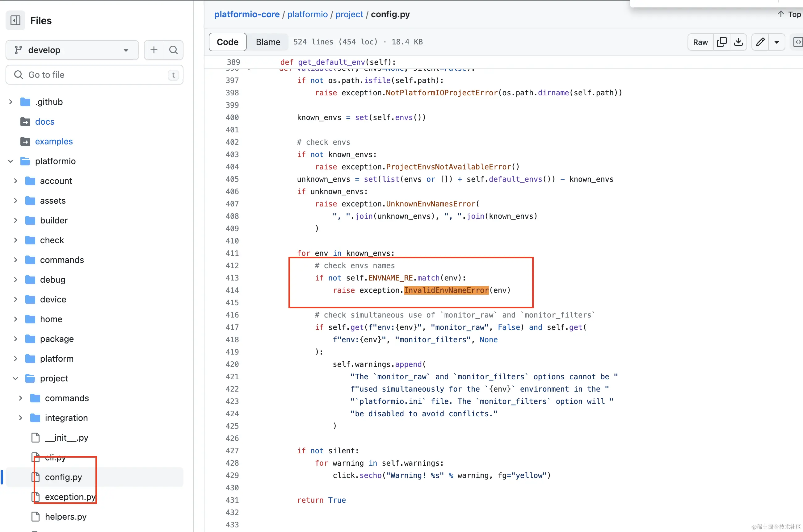The image size is (803, 532).
Task: Open exception.py in file tree
Action: [x=70, y=497]
